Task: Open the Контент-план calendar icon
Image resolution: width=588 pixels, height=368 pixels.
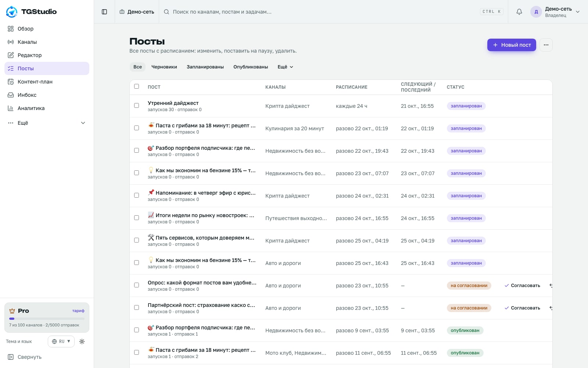Action: [11, 82]
